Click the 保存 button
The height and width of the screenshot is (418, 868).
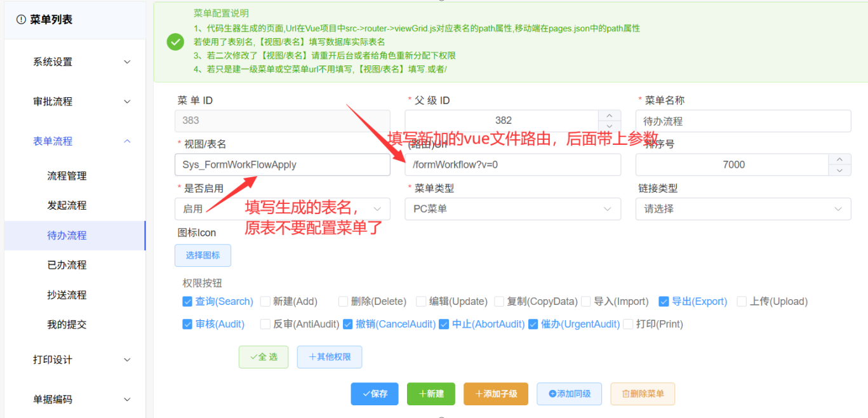pyautogui.click(x=374, y=394)
